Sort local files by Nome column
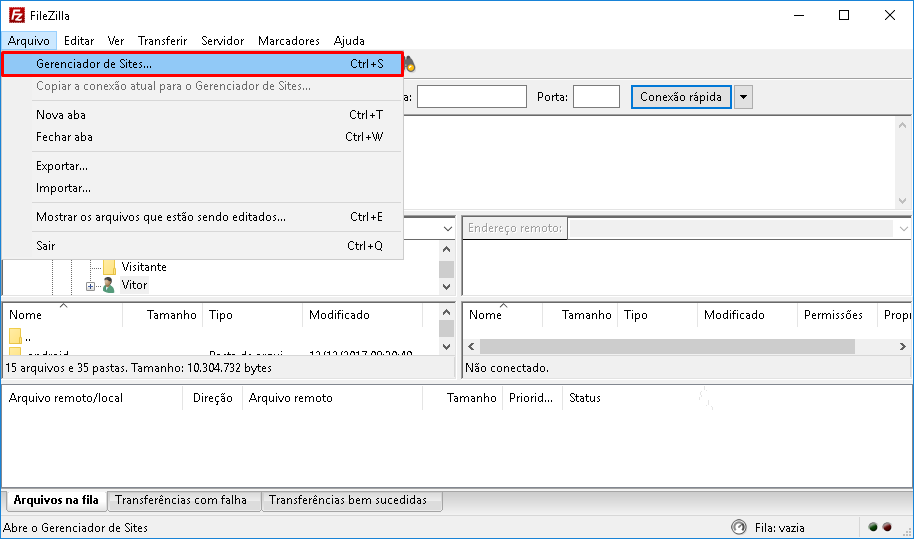The width and height of the screenshot is (914, 539). (x=62, y=315)
